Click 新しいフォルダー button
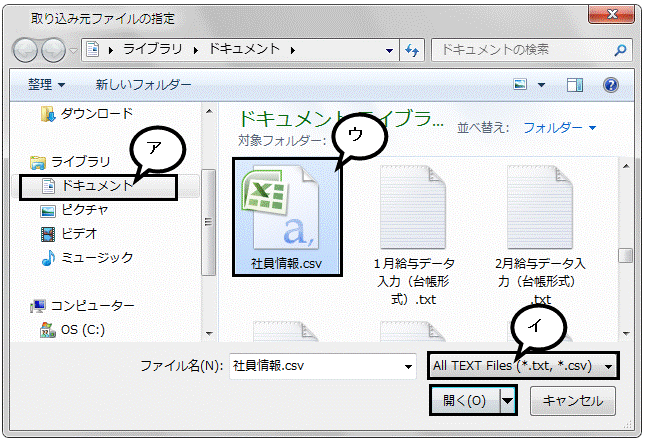 144,85
